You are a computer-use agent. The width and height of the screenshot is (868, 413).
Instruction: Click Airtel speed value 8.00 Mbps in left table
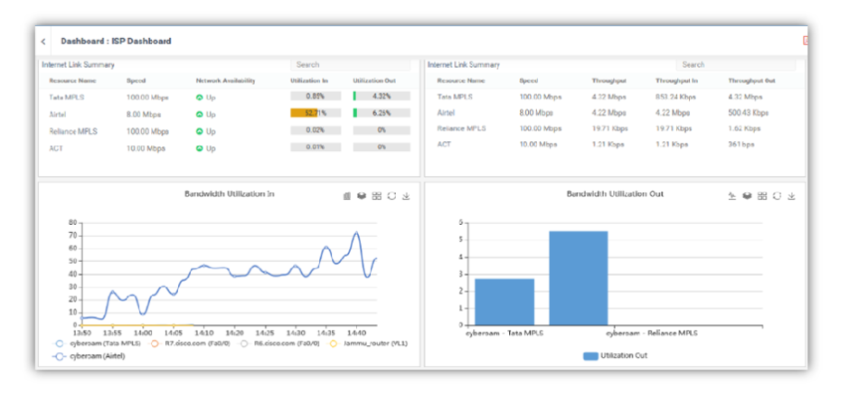[x=144, y=115]
